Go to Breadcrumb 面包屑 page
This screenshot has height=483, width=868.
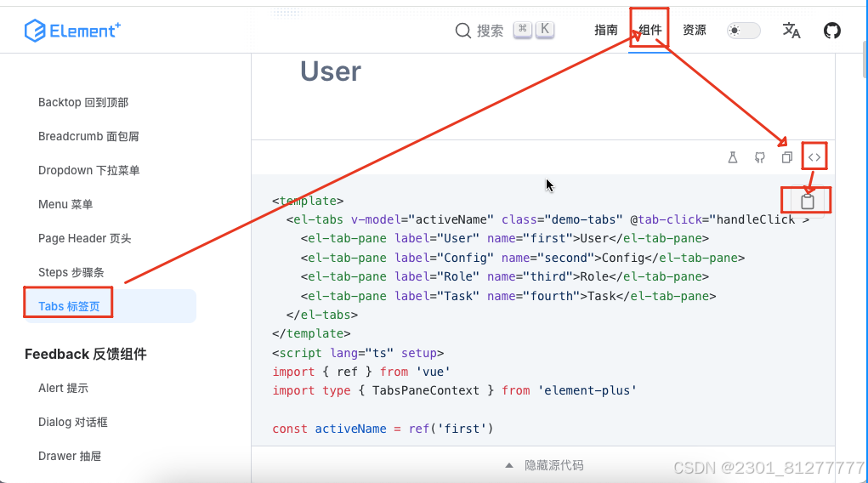(88, 136)
